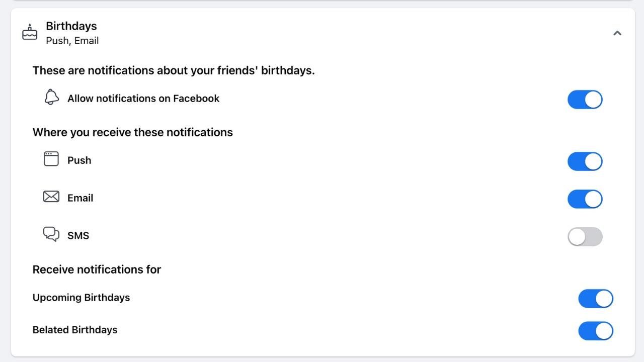Disable notifications on Facebook
644x362 pixels.
click(x=585, y=100)
